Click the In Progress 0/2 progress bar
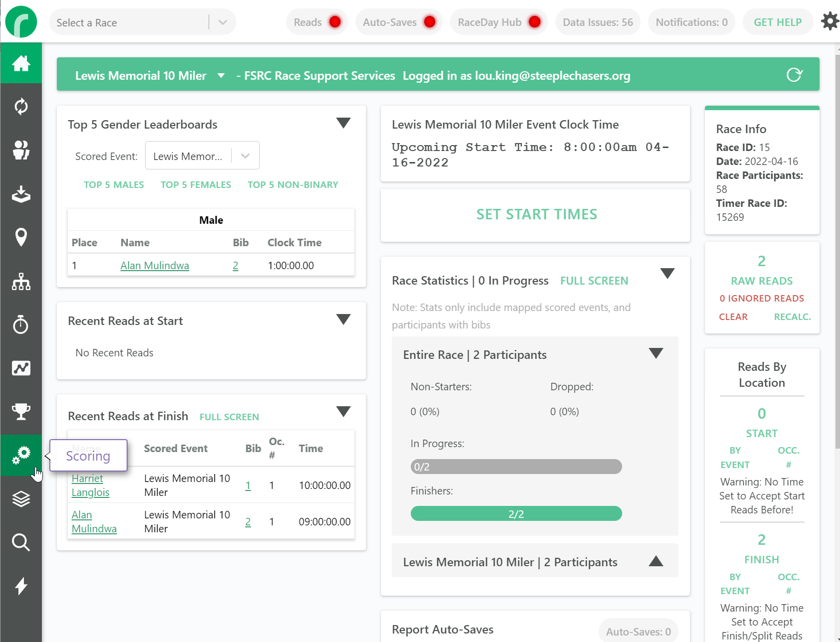Image resolution: width=840 pixels, height=642 pixels. pos(516,467)
